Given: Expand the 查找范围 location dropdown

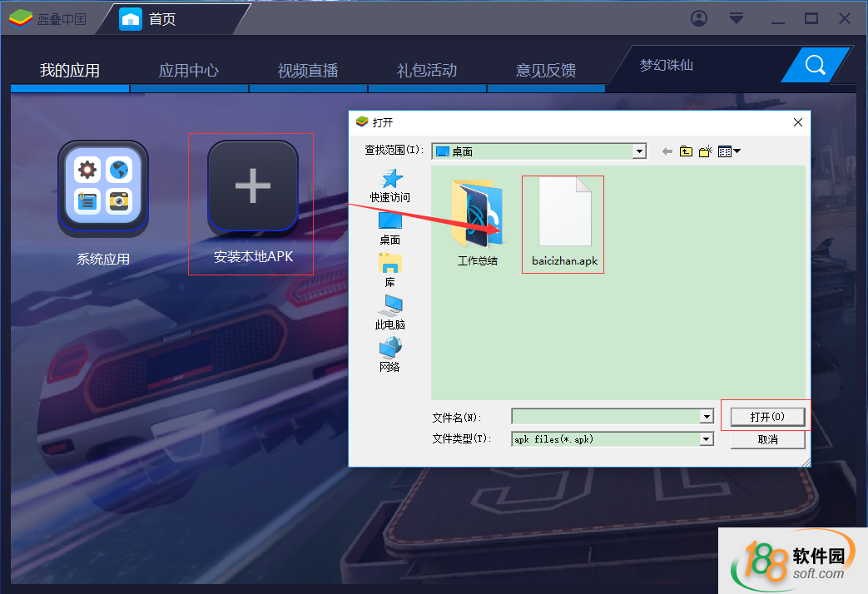Looking at the screenshot, I should 639,151.
